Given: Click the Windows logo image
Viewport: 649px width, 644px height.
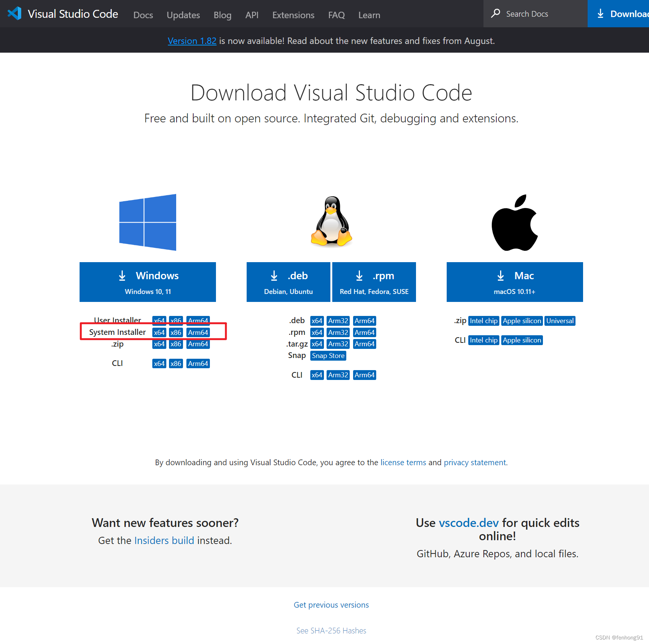Looking at the screenshot, I should point(148,222).
